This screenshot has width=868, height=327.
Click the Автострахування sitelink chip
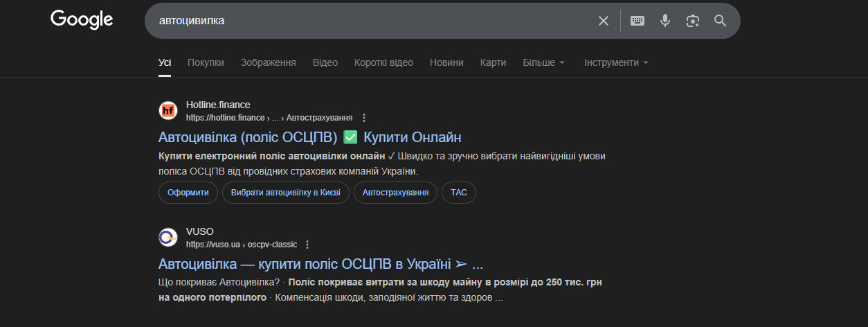click(395, 193)
